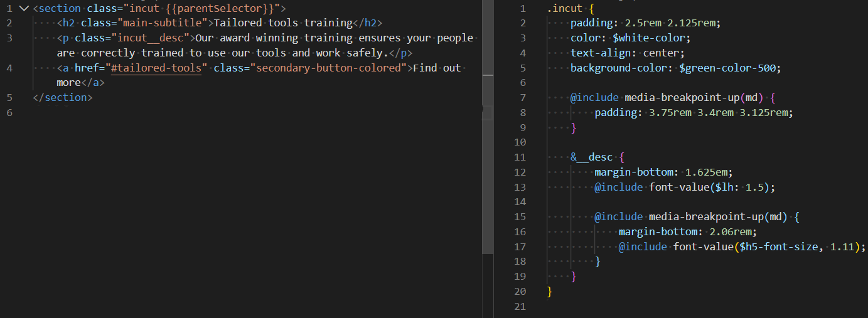Viewport: 868px width, 318px height.
Task: Click the text-align center declaration
Action: (628, 53)
